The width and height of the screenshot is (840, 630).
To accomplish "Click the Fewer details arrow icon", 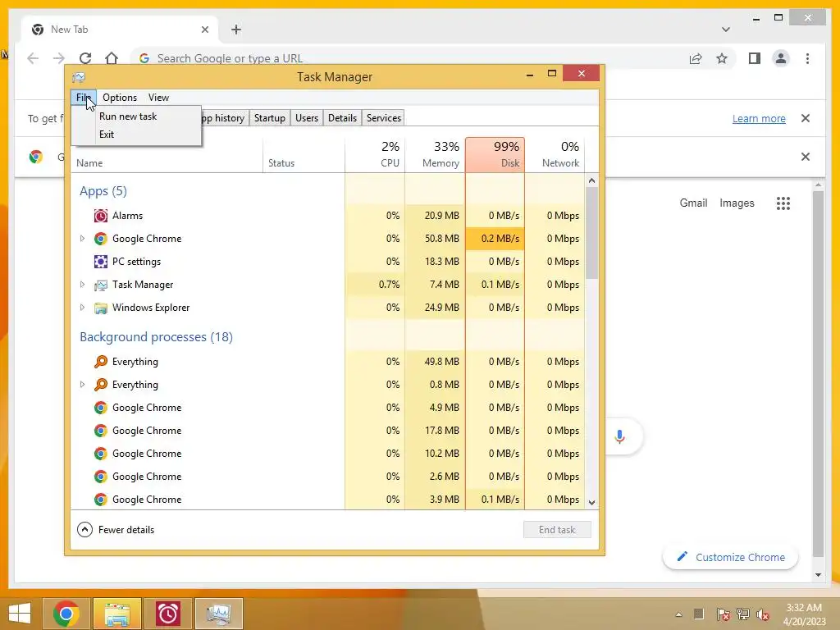I will click(84, 530).
